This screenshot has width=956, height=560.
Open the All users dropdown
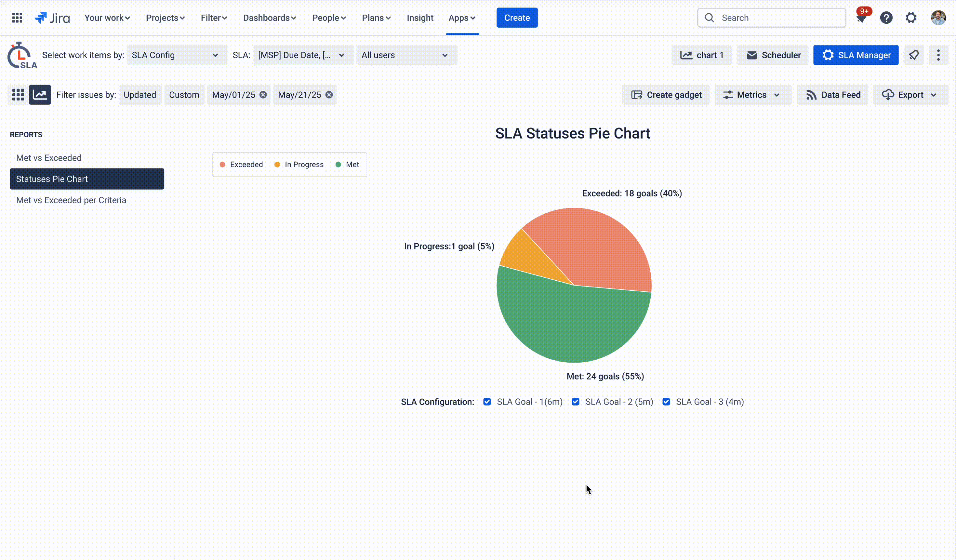tap(407, 55)
